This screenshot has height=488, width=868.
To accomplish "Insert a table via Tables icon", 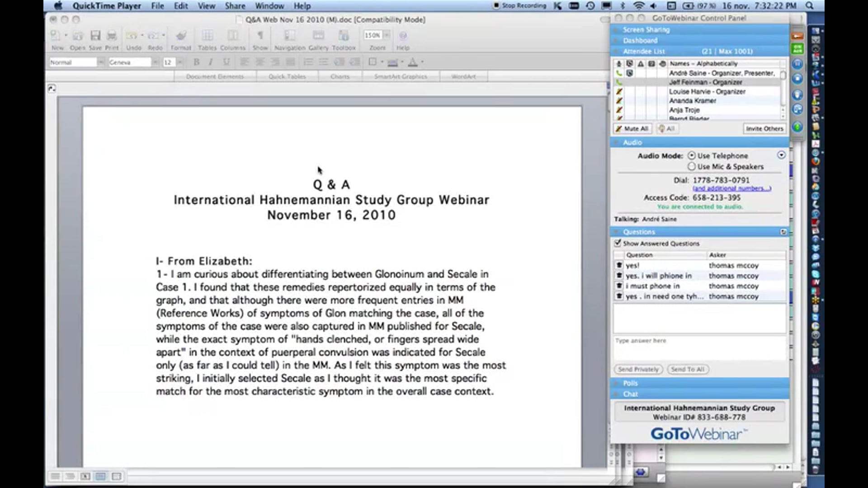I will pyautogui.click(x=207, y=36).
